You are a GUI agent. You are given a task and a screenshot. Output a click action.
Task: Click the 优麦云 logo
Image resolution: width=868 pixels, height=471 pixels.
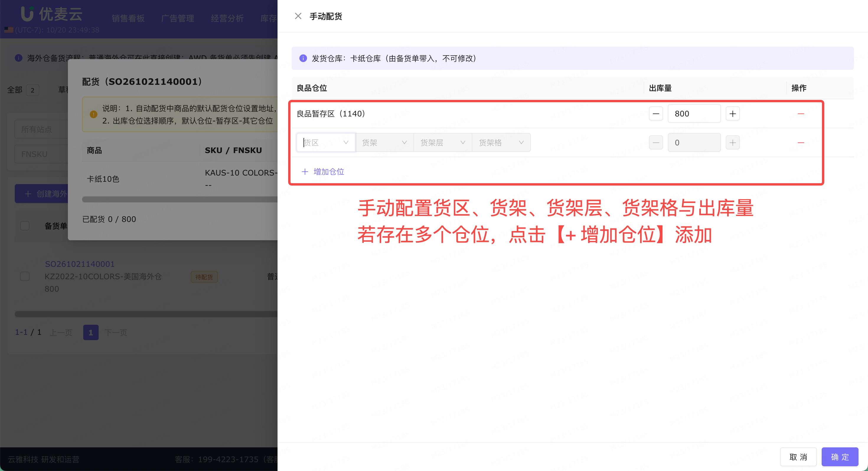pos(51,14)
